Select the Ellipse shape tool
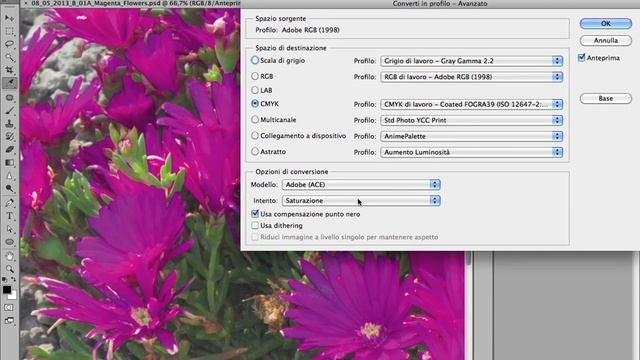The width and height of the screenshot is (640, 360). tap(9, 242)
